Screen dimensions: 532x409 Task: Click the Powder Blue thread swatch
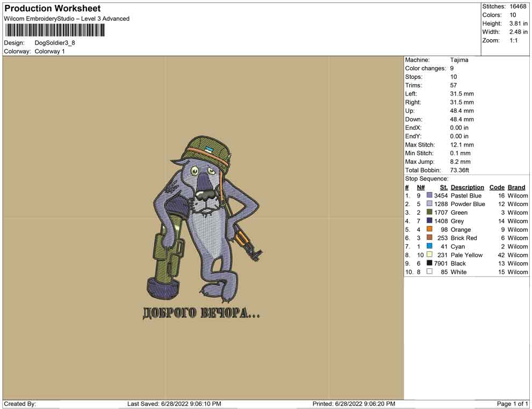point(429,203)
